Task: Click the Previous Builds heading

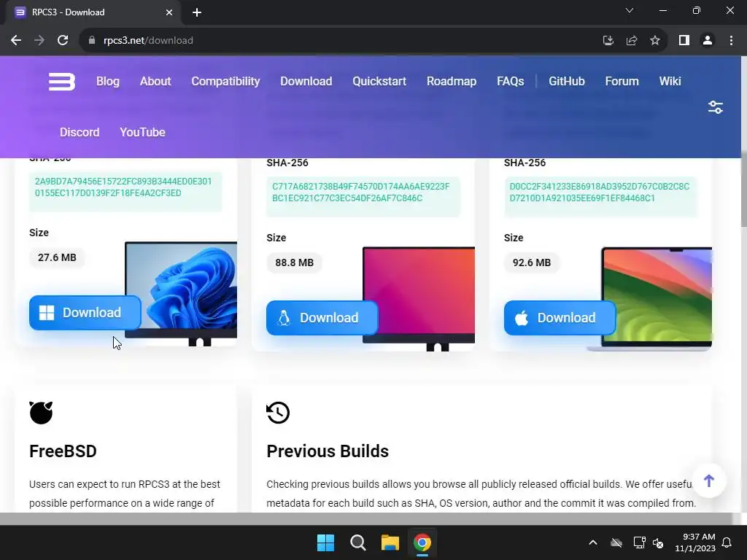Action: point(328,451)
